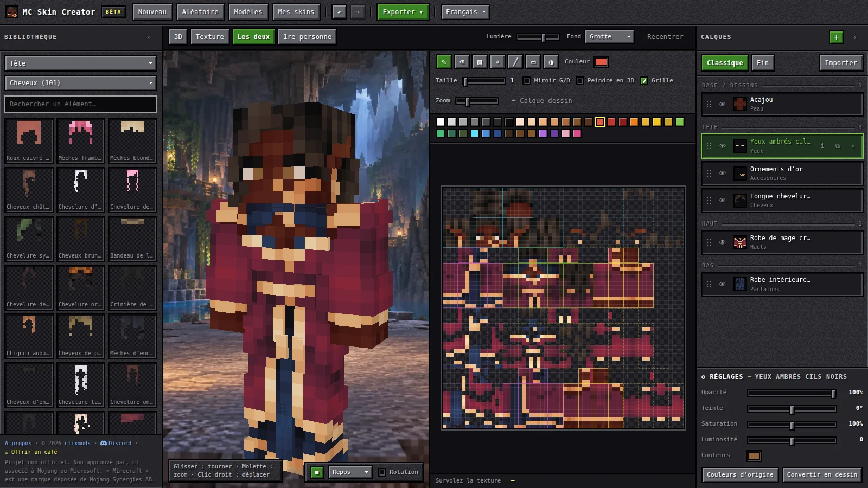Enable the Rotation checkbox

(382, 472)
